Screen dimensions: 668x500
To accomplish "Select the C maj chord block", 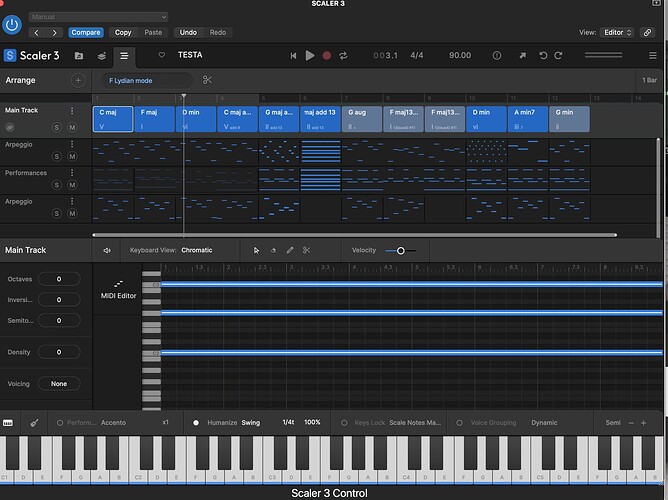I will click(x=113, y=119).
